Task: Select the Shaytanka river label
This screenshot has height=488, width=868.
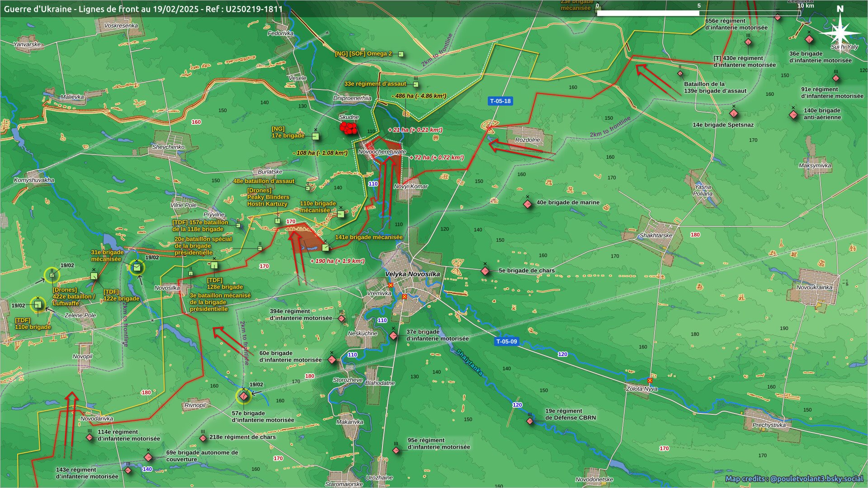Action: tap(470, 362)
